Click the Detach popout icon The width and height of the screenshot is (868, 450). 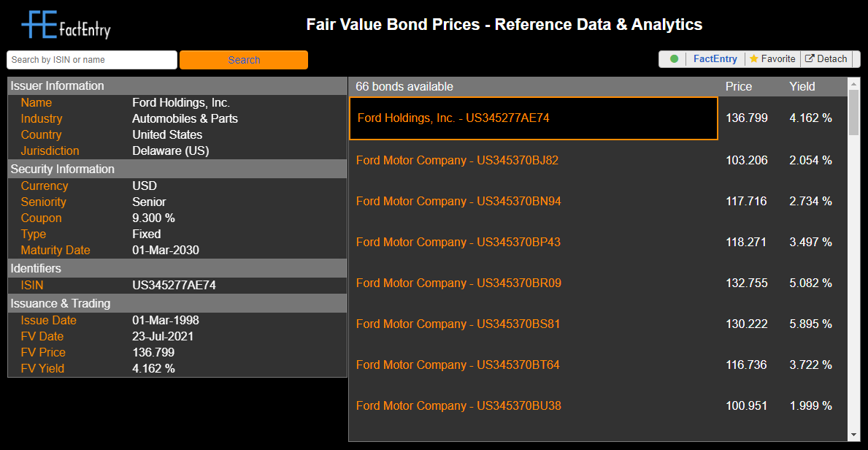[x=810, y=58]
